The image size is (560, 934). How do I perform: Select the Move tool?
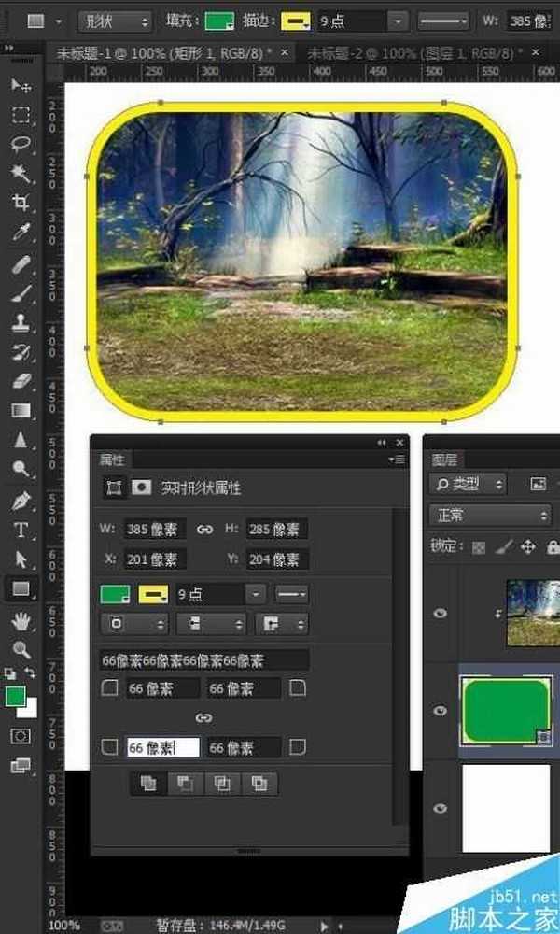(21, 86)
